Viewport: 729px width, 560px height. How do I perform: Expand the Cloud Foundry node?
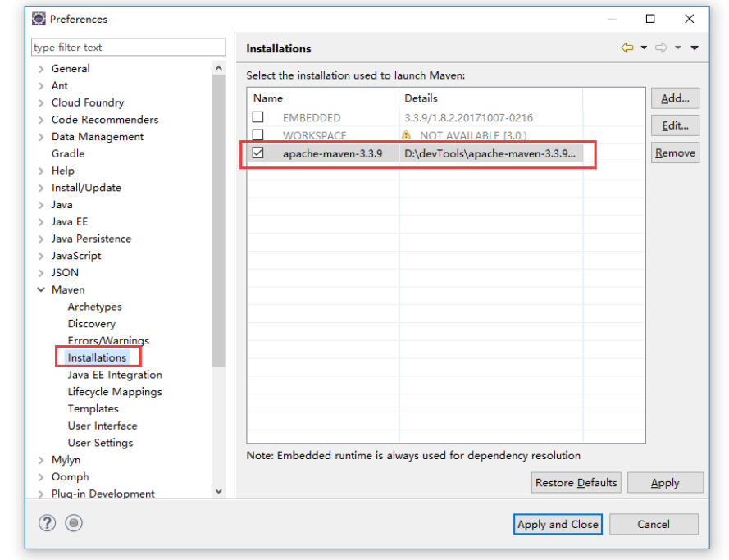(41, 102)
